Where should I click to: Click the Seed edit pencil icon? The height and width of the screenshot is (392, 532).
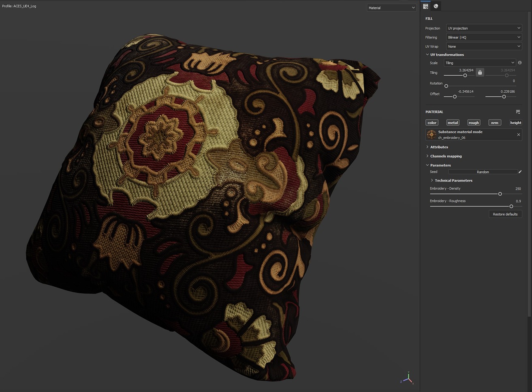click(x=520, y=172)
